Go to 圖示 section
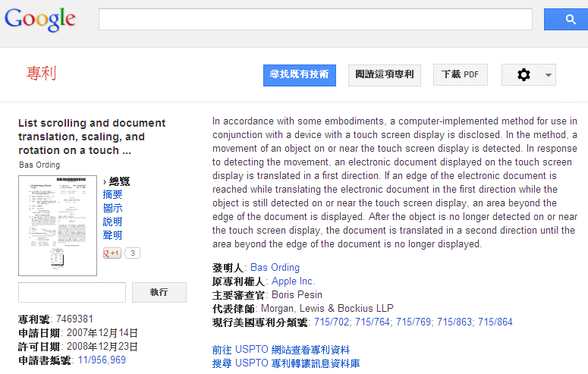 pyautogui.click(x=112, y=208)
